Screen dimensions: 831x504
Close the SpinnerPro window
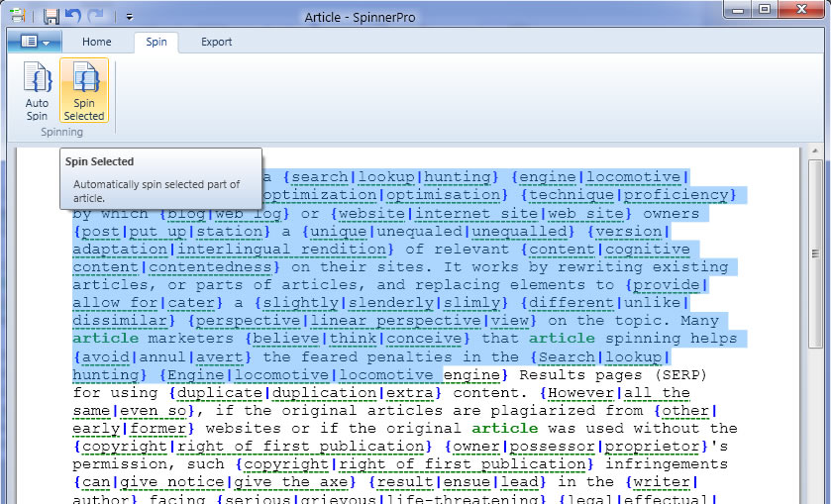pyautogui.click(x=799, y=10)
